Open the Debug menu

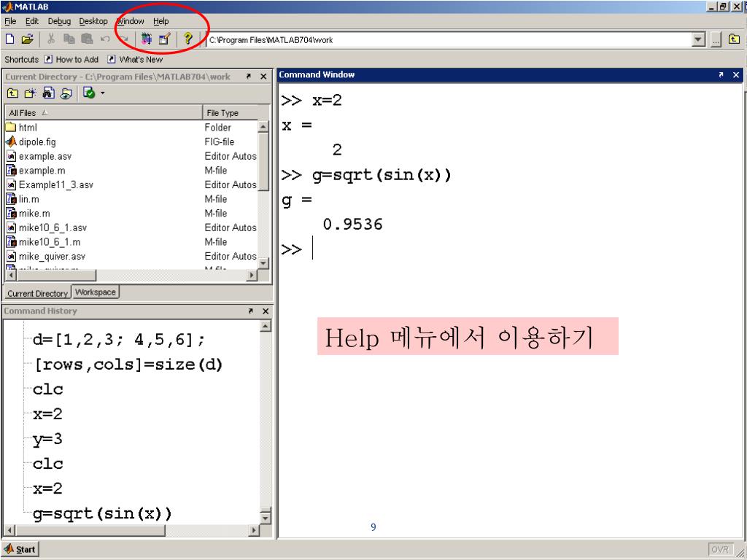click(x=59, y=21)
